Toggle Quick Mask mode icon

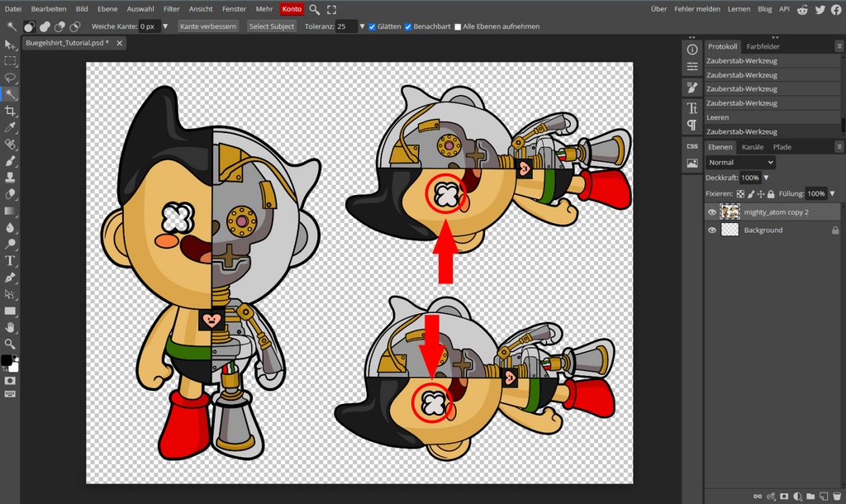(x=10, y=381)
